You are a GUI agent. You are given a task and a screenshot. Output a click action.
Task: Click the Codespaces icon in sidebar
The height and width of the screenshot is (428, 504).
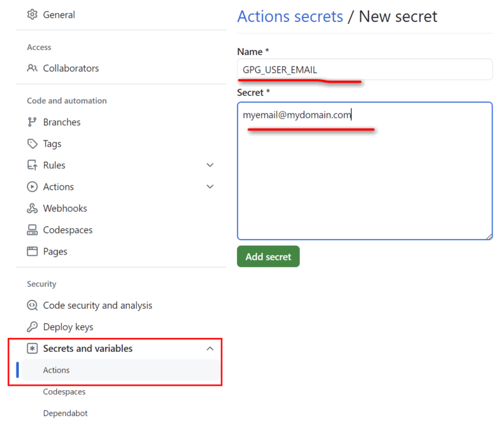[33, 229]
